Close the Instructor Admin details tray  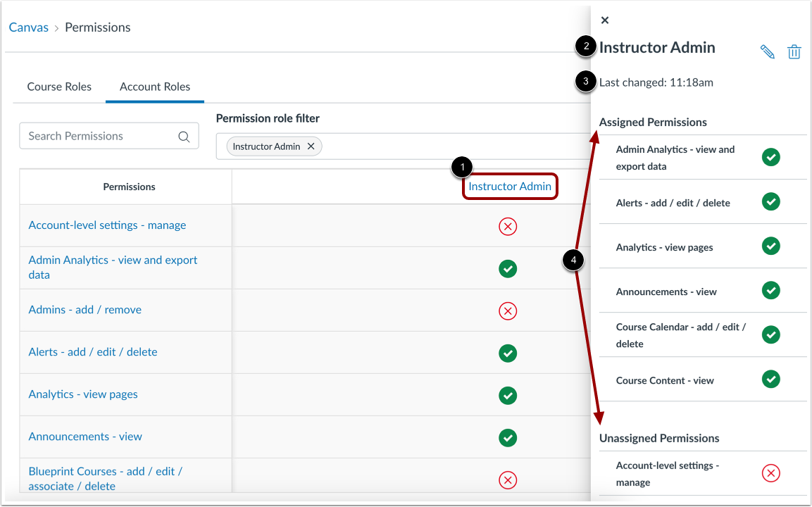coord(604,20)
